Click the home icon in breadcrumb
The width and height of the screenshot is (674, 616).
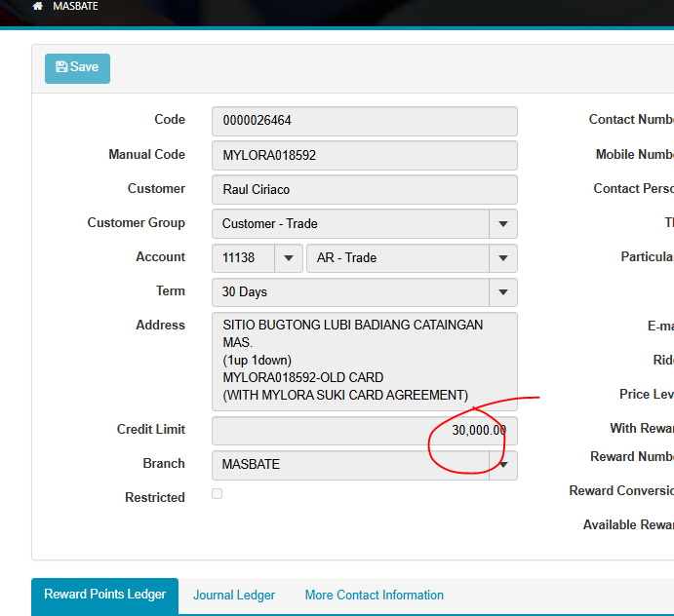38,6
